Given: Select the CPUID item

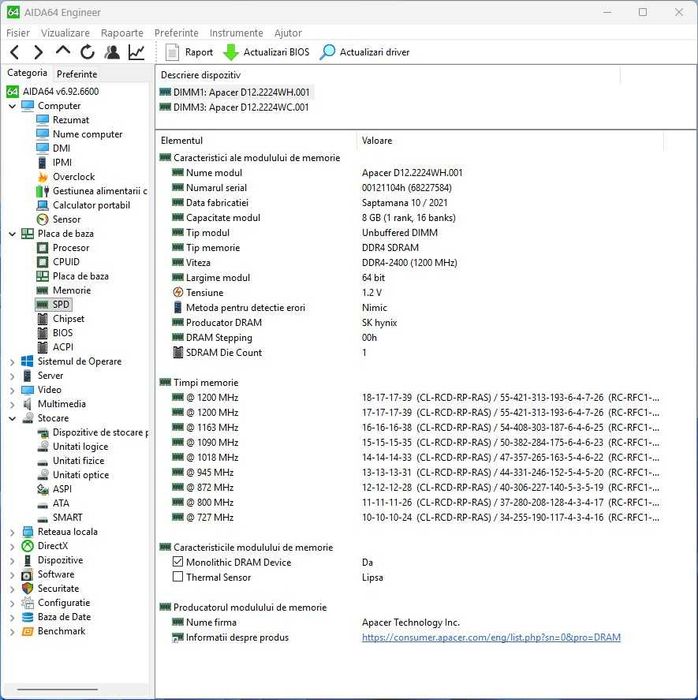Looking at the screenshot, I should (x=58, y=262).
